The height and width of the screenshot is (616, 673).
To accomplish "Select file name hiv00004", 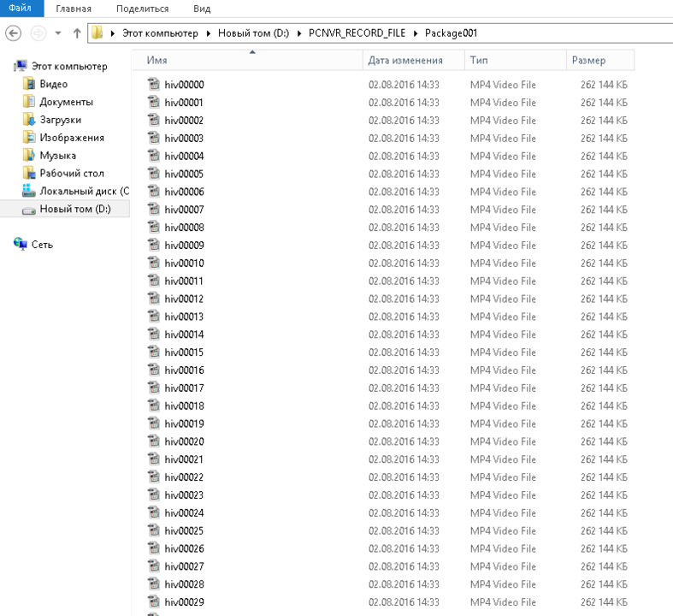I will (x=184, y=157).
